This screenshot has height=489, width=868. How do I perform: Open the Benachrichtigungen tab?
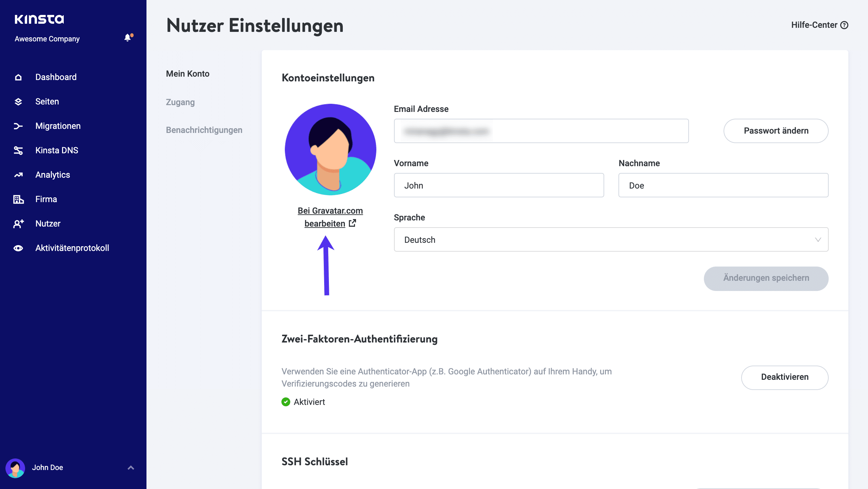tap(204, 130)
